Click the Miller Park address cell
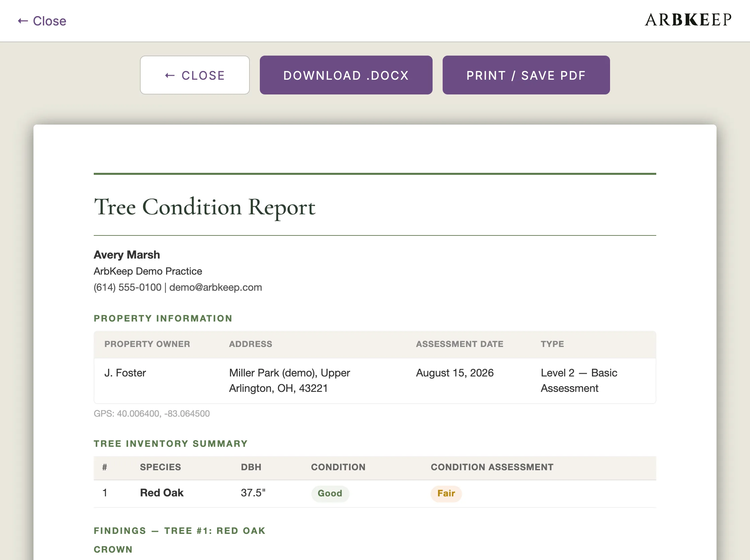 tap(289, 380)
